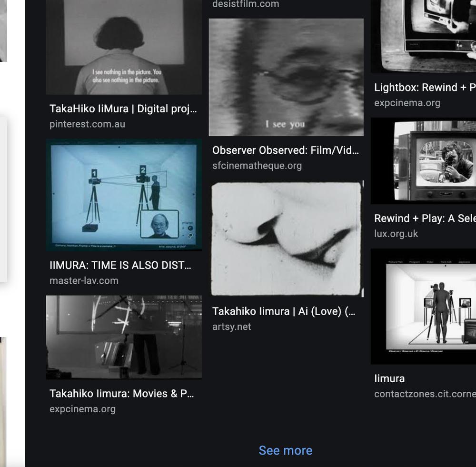
Task: Open the blue two-camera diagram image
Action: (124, 195)
